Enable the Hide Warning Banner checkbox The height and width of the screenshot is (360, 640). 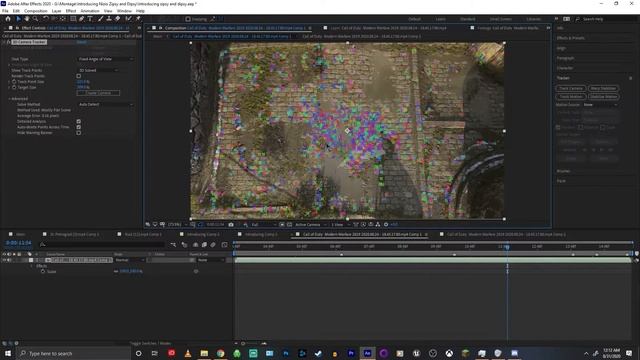79,133
